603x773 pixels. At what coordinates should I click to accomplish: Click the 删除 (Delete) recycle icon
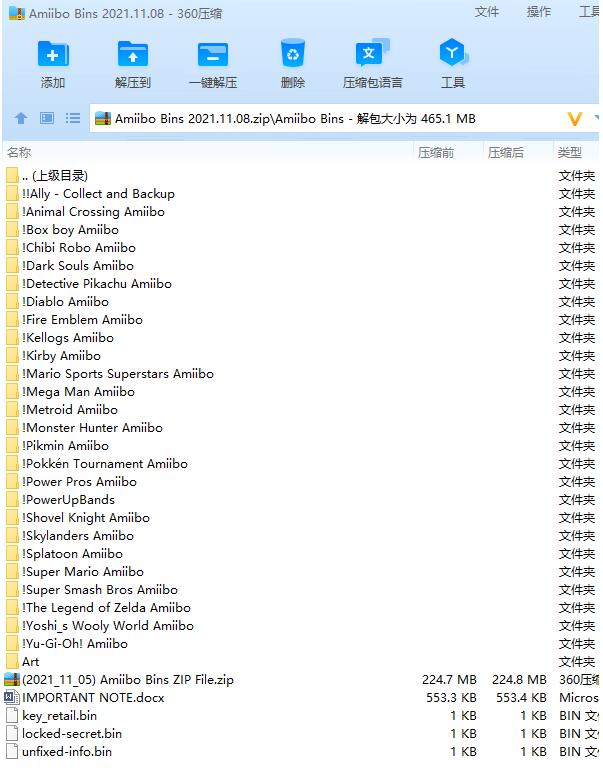[x=293, y=53]
